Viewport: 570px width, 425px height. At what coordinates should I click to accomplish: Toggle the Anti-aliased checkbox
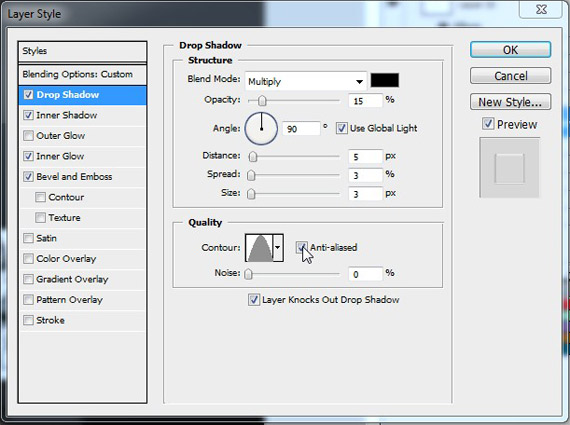(x=301, y=248)
